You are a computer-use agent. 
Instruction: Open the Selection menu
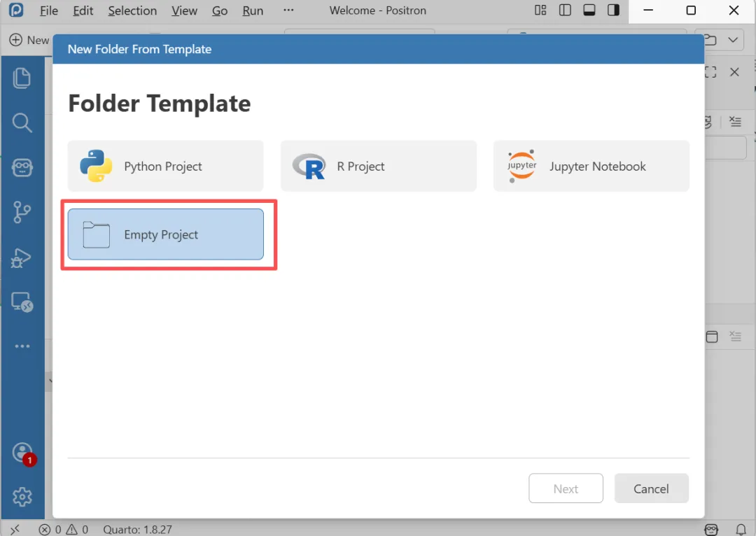tap(132, 10)
